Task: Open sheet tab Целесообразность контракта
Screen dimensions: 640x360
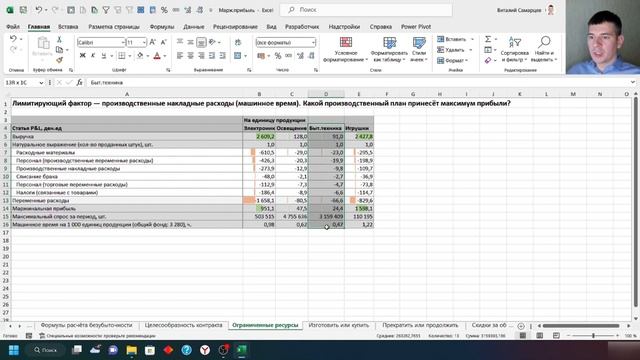Action: [x=183, y=325]
